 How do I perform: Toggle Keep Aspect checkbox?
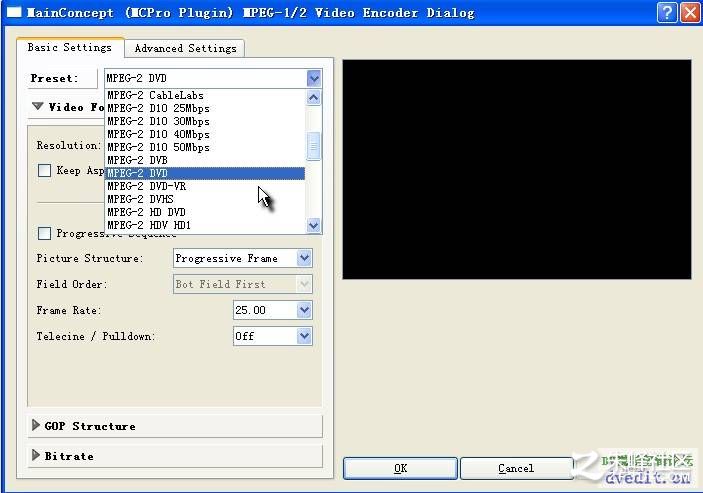click(44, 171)
